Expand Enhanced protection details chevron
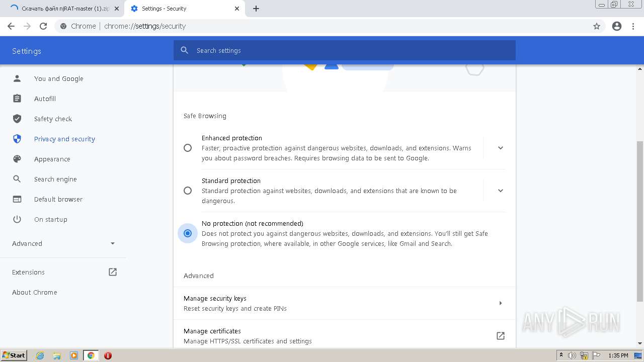 [500, 148]
